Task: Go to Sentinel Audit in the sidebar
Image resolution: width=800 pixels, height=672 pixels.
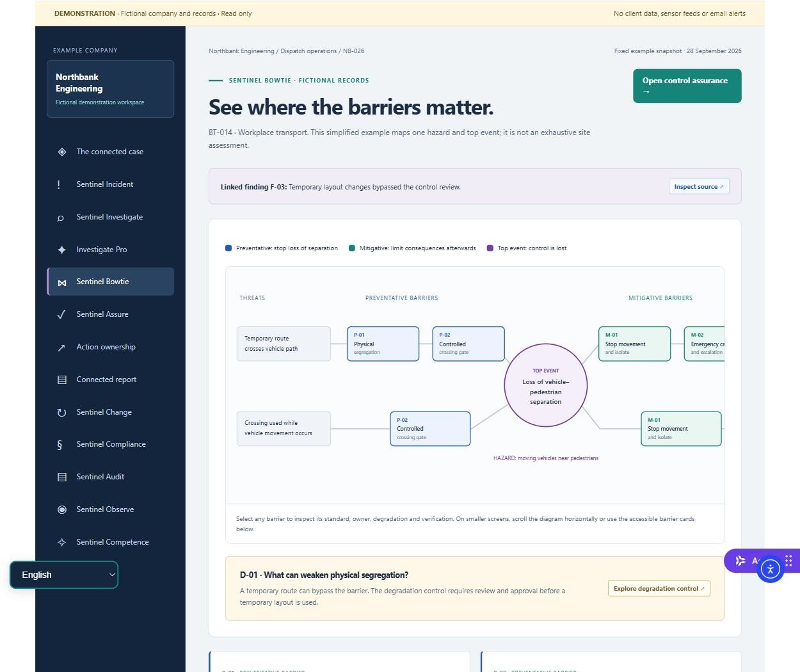Action: [x=110, y=477]
